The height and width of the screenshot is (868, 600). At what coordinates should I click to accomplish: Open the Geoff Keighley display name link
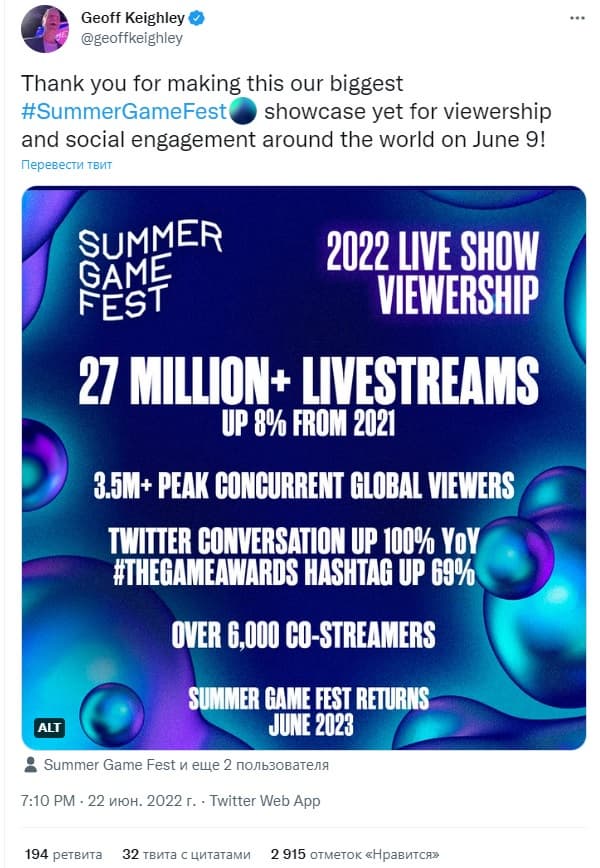coord(139,18)
